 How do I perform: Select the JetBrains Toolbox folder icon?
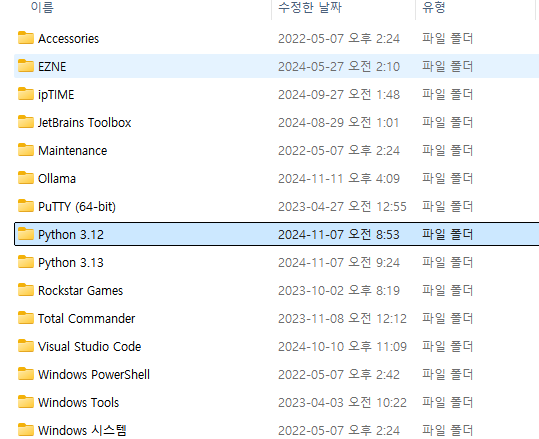coord(26,122)
